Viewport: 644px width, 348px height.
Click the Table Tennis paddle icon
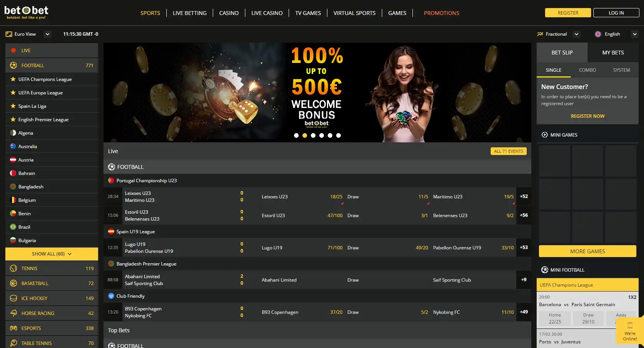(x=13, y=343)
